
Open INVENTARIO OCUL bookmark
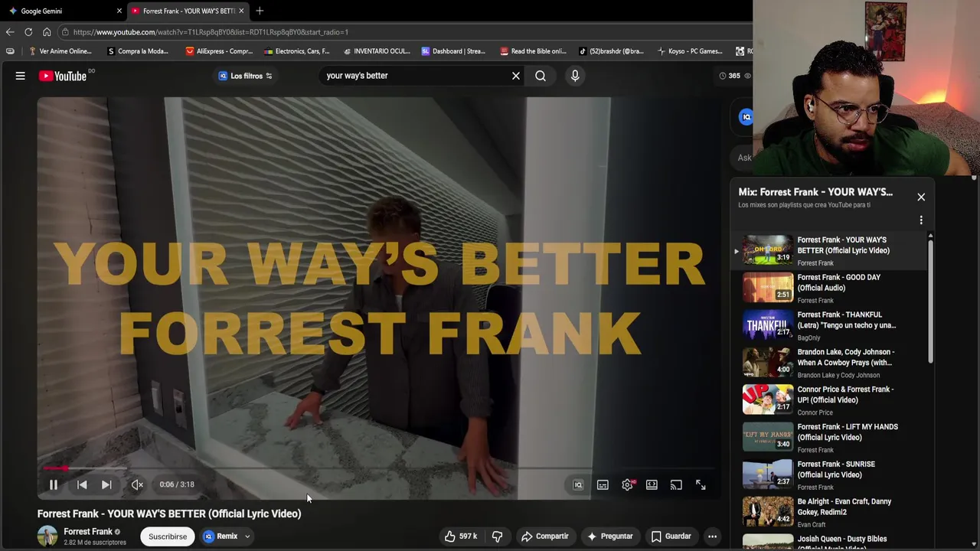coord(377,51)
